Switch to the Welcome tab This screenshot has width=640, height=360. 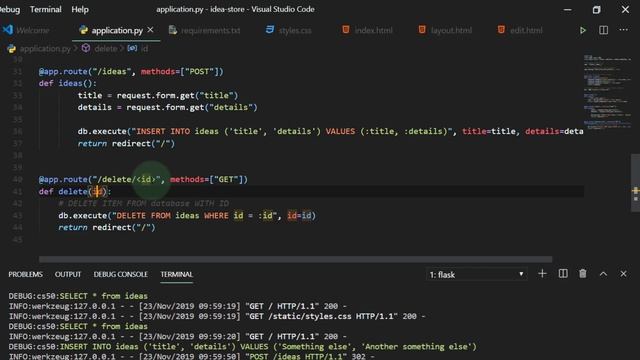coord(27,30)
